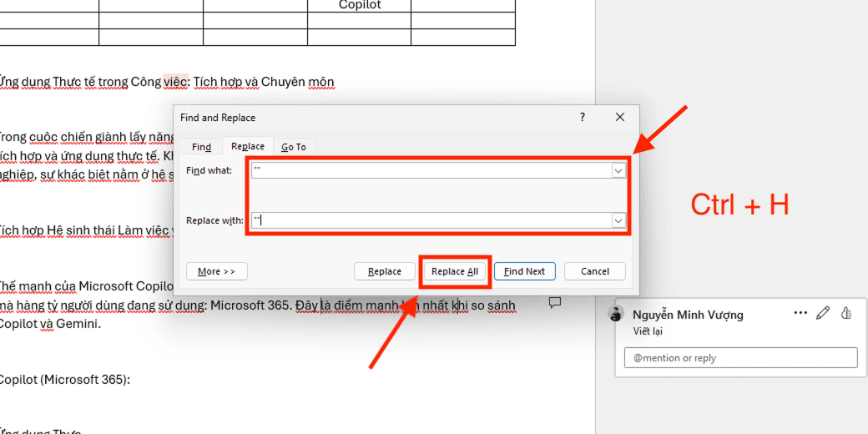Click Find Next in the dialog
Screen dimensions: 868x434
pyautogui.click(x=524, y=271)
